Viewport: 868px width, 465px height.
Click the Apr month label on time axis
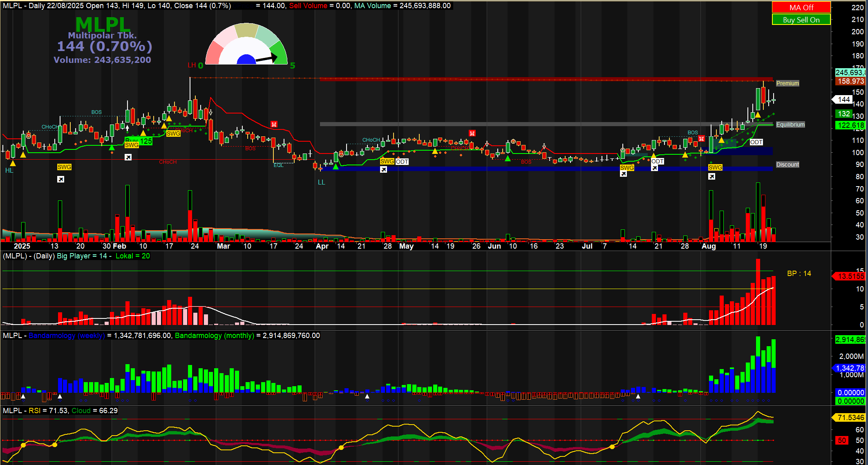tap(322, 246)
